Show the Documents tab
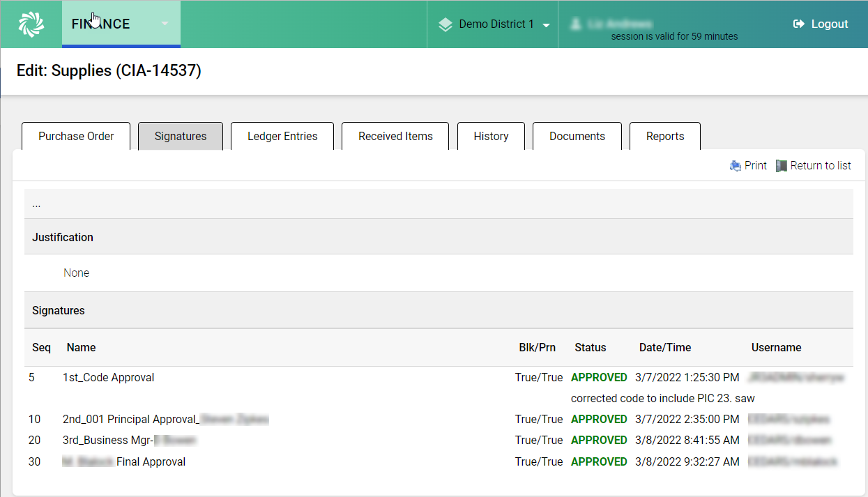Screen dimensions: 868x497 pos(577,136)
